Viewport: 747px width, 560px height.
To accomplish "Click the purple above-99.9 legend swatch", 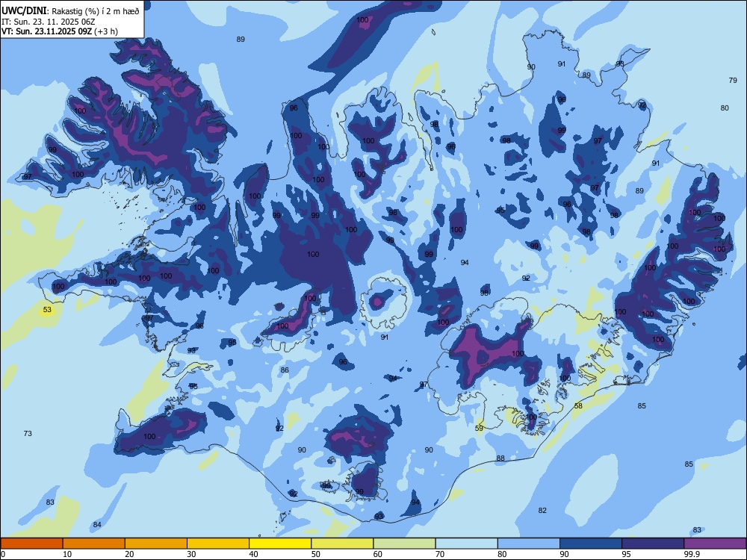I will click(x=715, y=544).
